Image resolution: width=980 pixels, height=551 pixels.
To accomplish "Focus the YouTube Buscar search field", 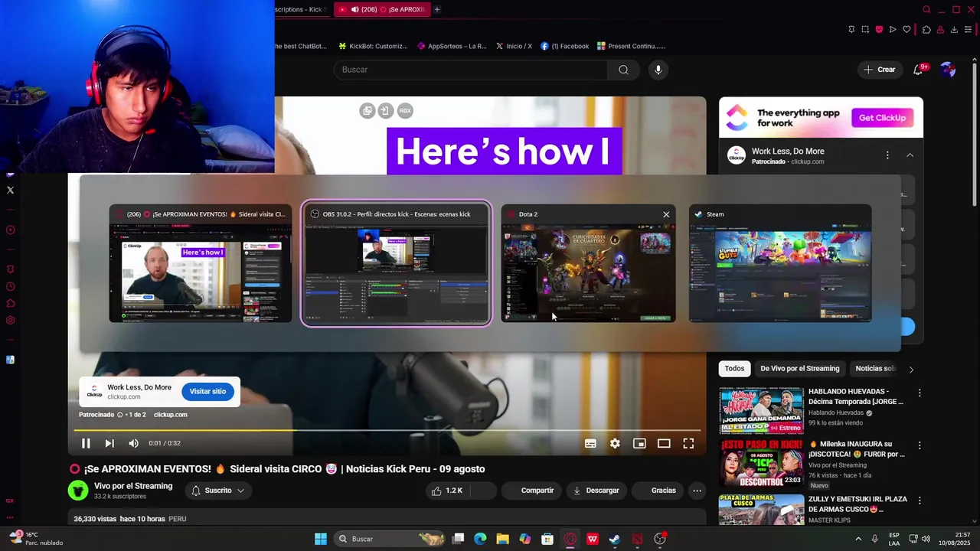I will click(471, 70).
